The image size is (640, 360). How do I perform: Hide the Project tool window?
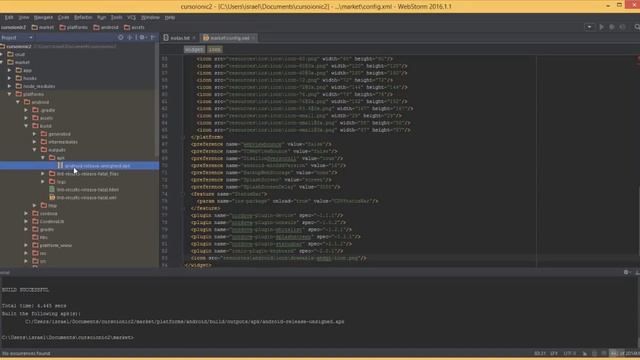pos(153,38)
